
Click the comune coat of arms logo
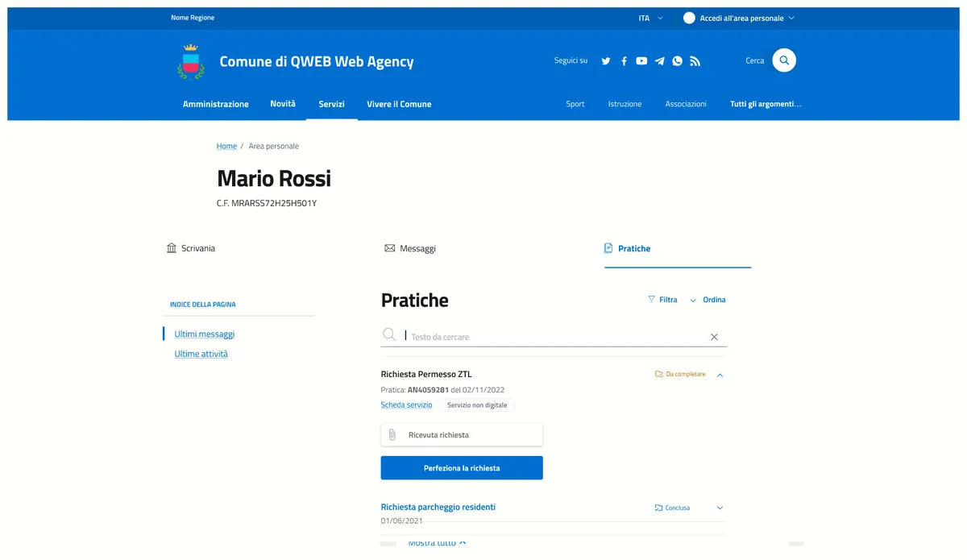click(x=190, y=60)
